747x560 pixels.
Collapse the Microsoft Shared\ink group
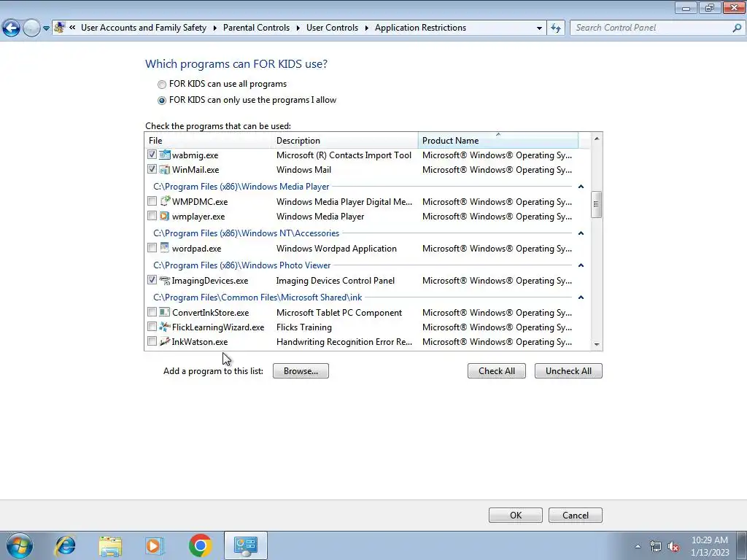coord(581,297)
